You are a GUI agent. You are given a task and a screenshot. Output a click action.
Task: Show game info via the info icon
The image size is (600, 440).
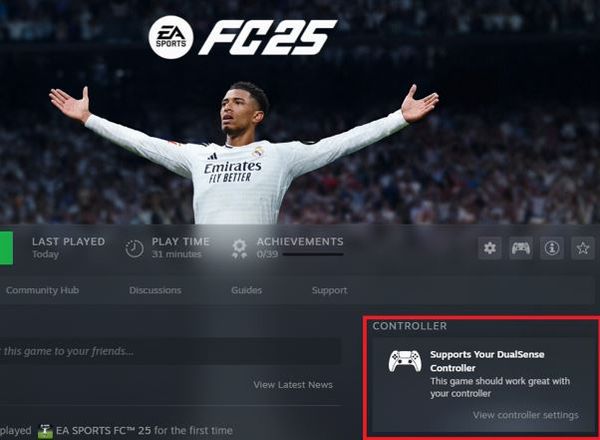tap(552, 248)
